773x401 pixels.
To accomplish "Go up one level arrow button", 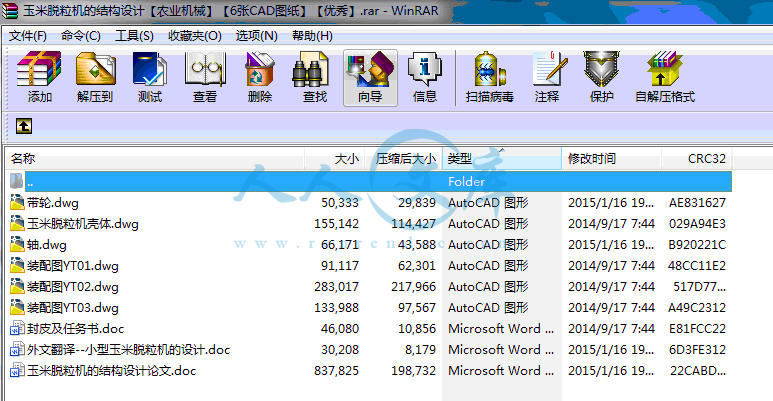I will click(24, 126).
